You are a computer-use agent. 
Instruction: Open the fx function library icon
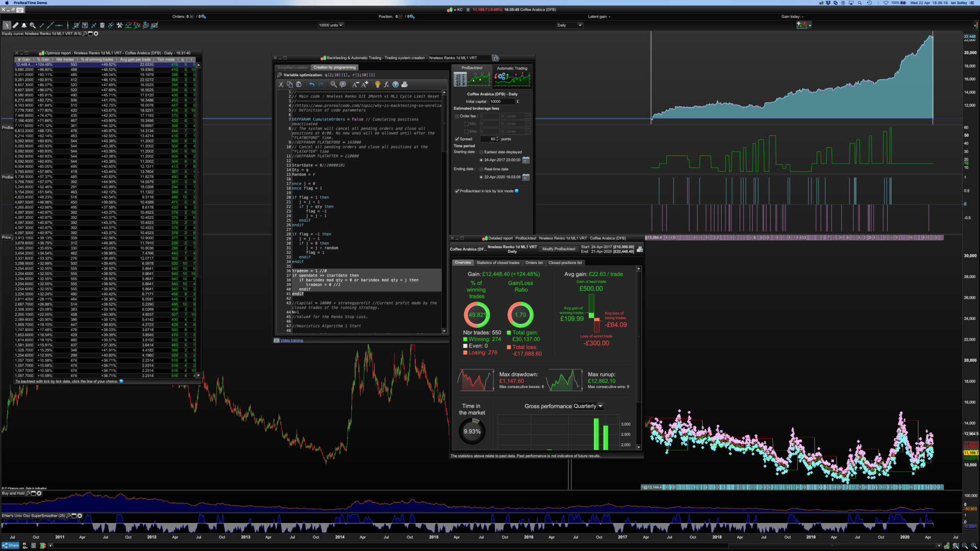386,84
